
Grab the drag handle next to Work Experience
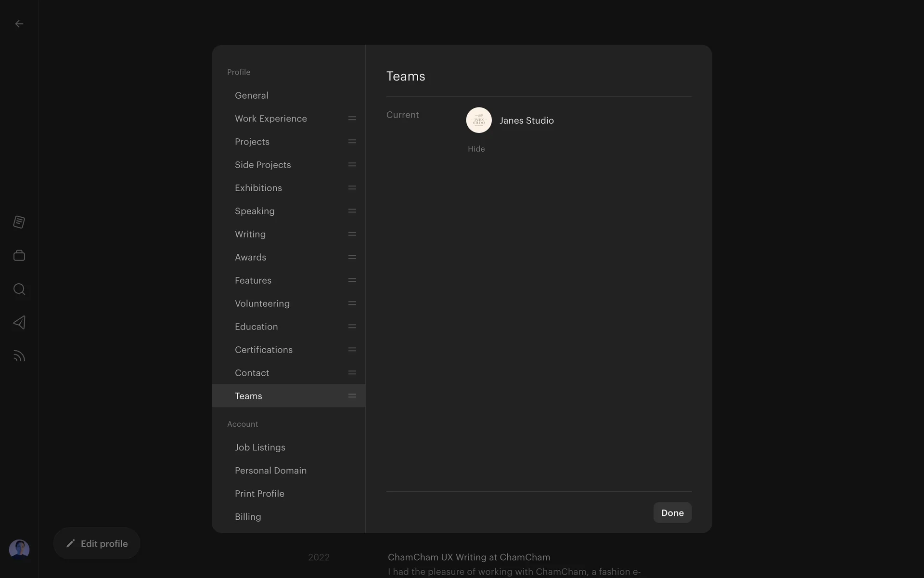352,118
